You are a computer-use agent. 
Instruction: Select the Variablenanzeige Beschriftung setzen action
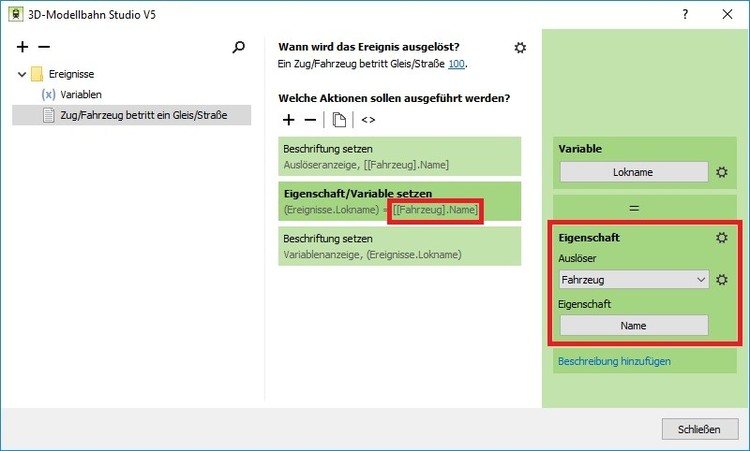click(x=399, y=246)
